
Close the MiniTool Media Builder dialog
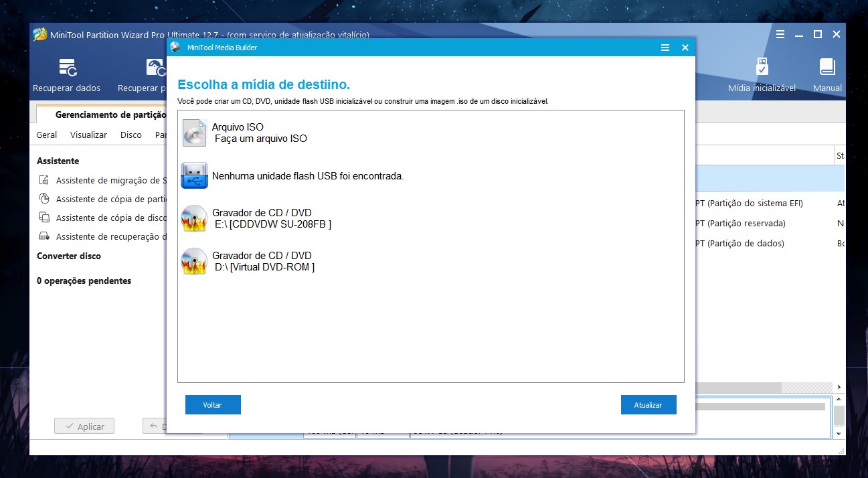685,48
